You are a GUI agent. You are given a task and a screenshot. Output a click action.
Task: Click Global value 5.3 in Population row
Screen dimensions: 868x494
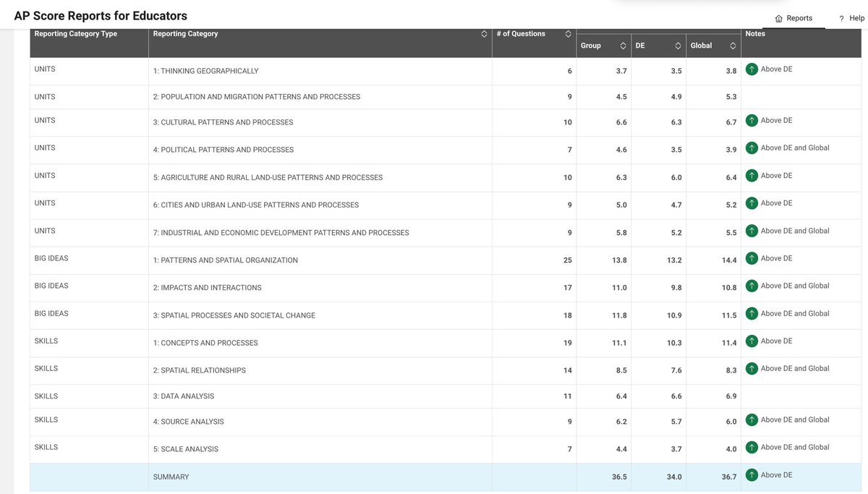[731, 97]
